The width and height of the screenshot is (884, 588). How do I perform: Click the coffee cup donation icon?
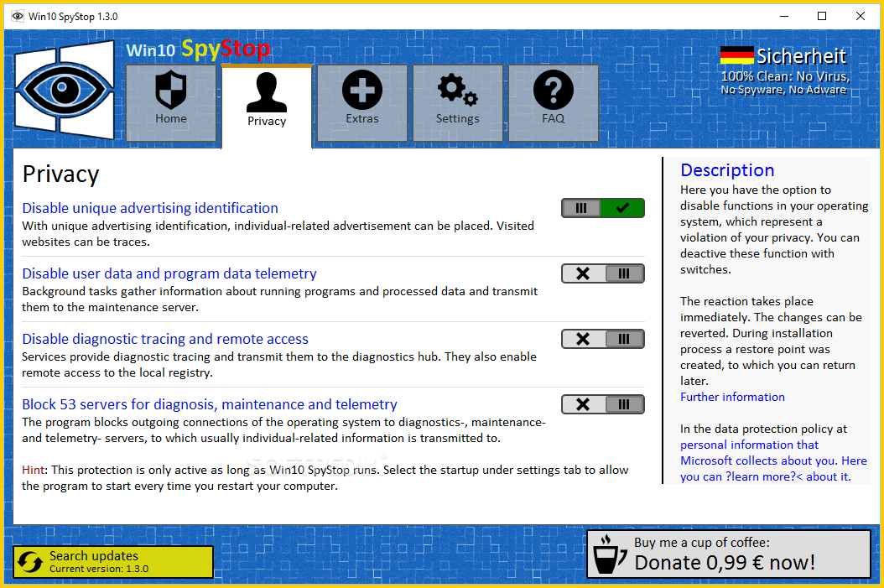[610, 554]
